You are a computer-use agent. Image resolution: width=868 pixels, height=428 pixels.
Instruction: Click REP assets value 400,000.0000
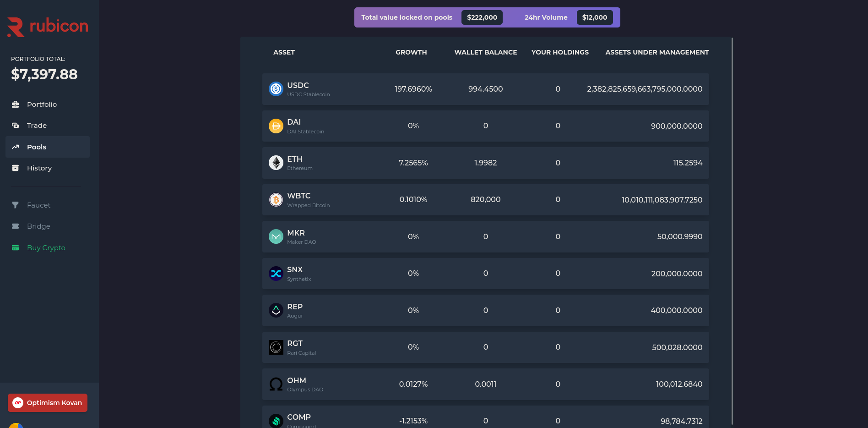click(677, 310)
